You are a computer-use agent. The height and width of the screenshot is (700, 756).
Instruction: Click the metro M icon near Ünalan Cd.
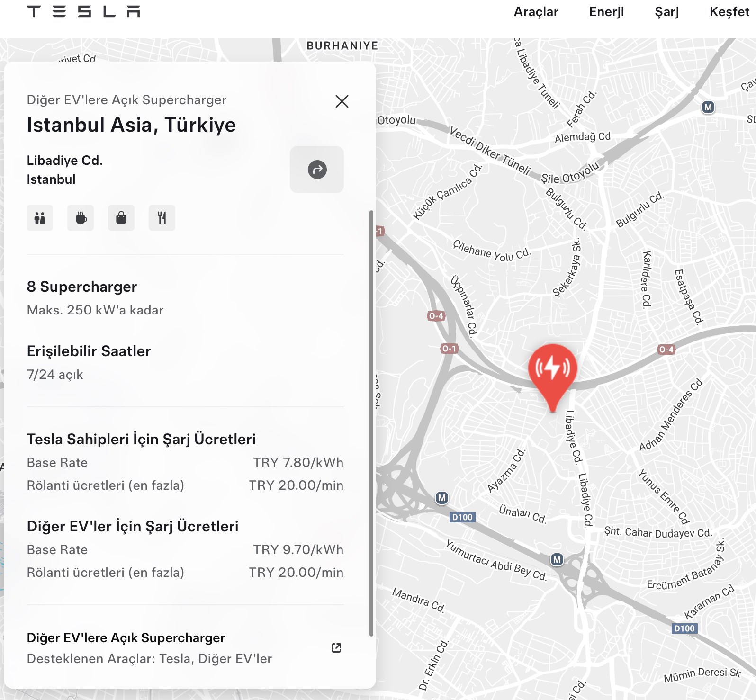pos(442,498)
